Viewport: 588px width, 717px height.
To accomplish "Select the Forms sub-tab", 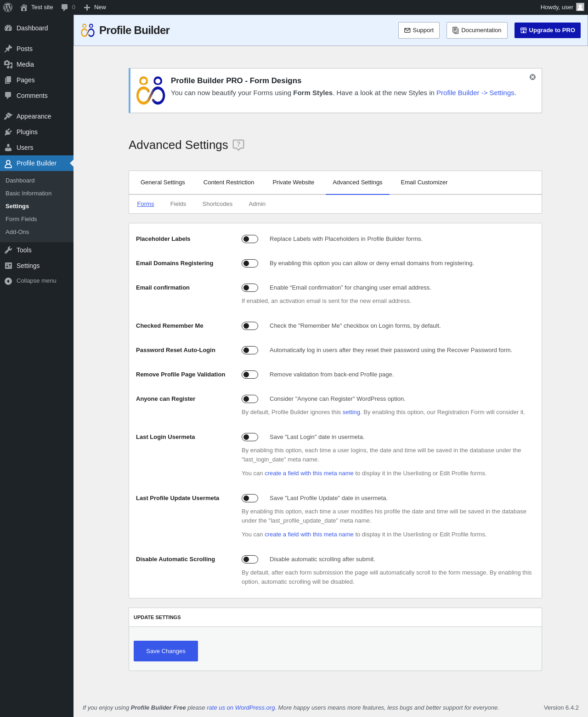I will [x=146, y=204].
